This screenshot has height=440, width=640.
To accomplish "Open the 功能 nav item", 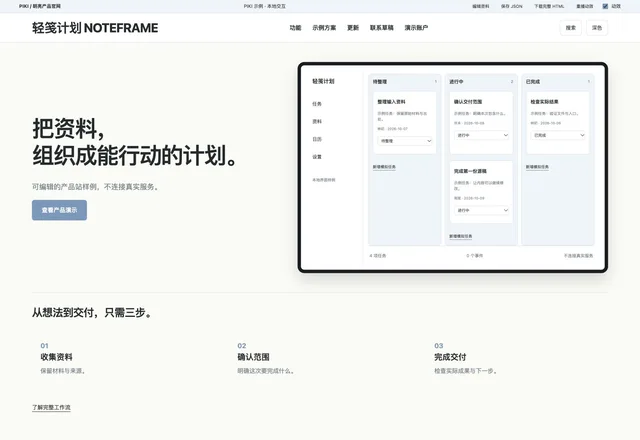I will point(295,28).
